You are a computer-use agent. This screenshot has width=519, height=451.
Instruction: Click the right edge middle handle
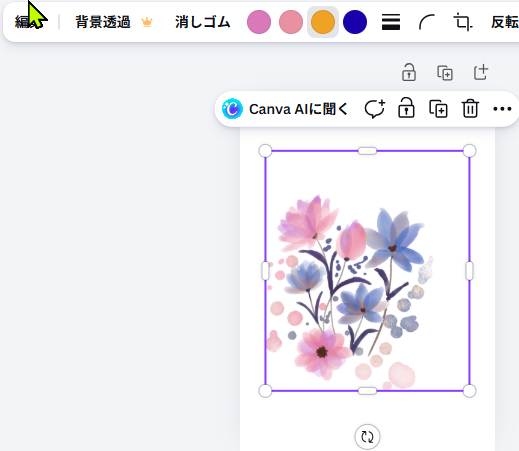pyautogui.click(x=469, y=271)
